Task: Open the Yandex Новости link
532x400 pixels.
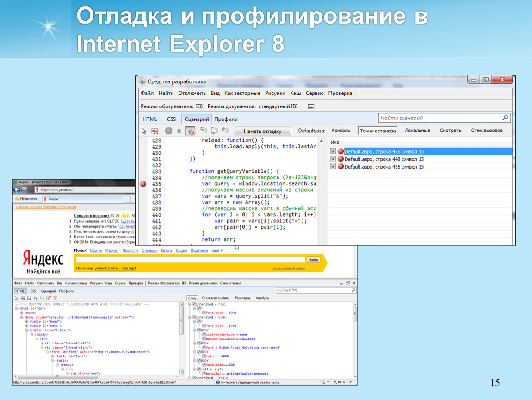Action: pyautogui.click(x=130, y=250)
